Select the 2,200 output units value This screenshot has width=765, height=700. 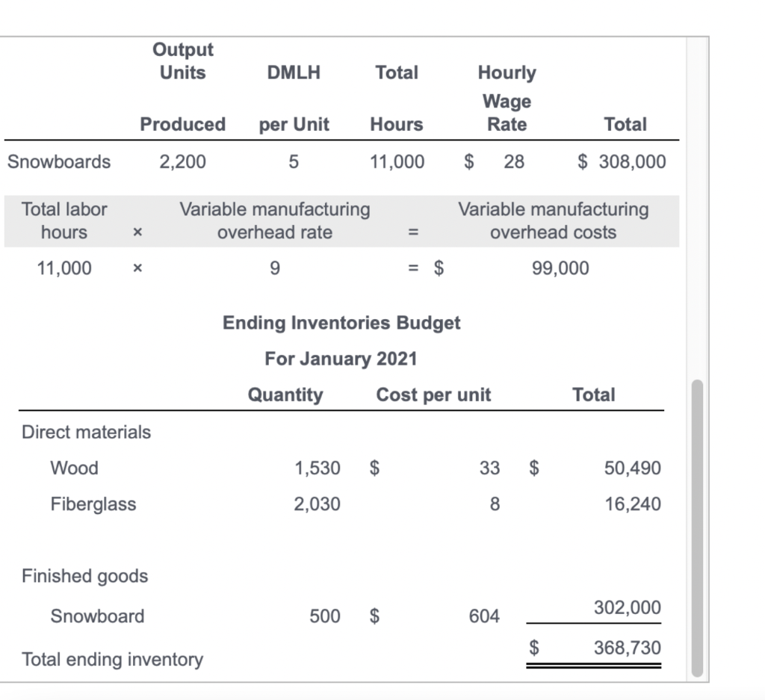pos(183,161)
